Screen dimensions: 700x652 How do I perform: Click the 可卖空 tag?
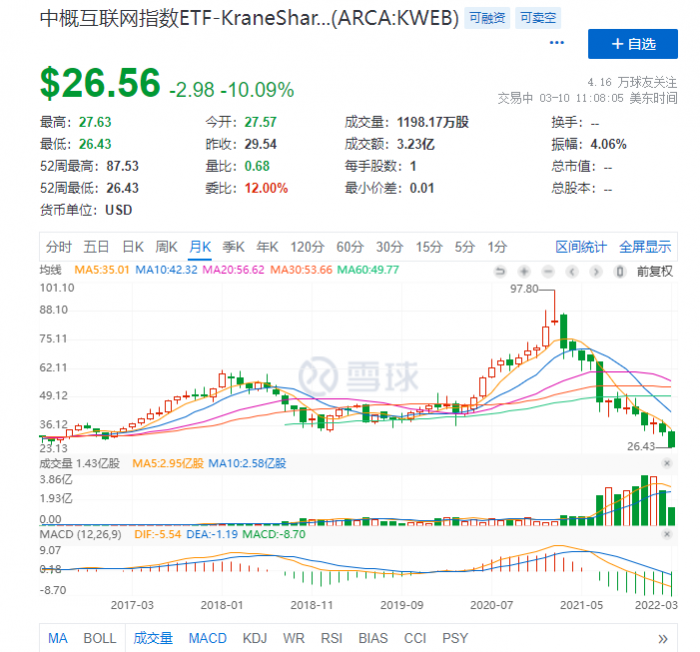pyautogui.click(x=538, y=18)
